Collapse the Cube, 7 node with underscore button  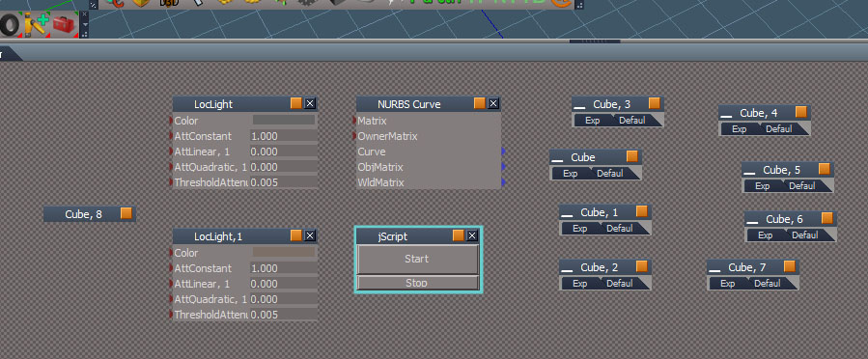714,269
